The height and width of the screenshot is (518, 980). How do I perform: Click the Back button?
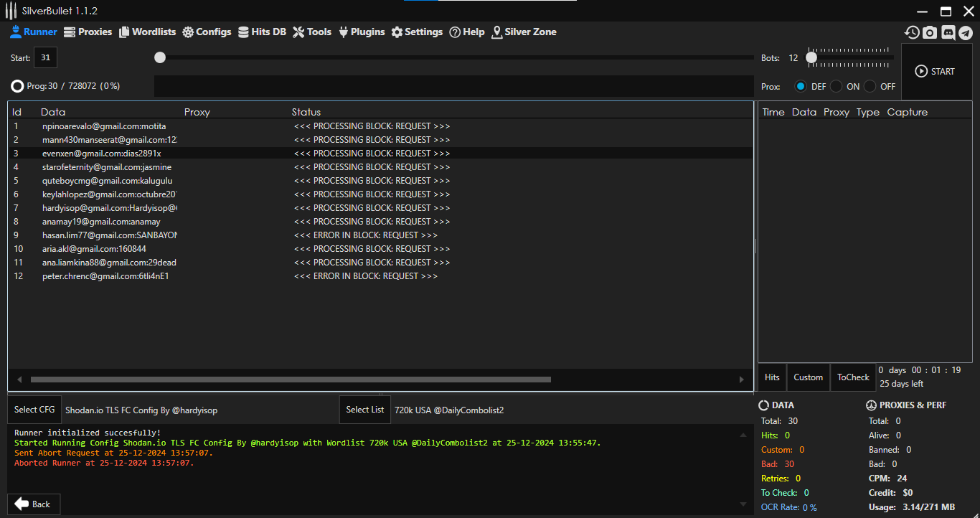coord(34,504)
